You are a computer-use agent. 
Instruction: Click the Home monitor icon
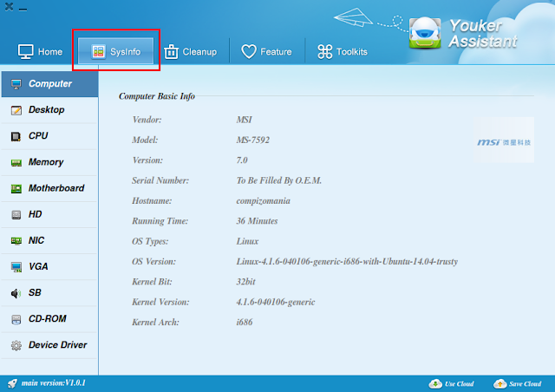pyautogui.click(x=25, y=52)
